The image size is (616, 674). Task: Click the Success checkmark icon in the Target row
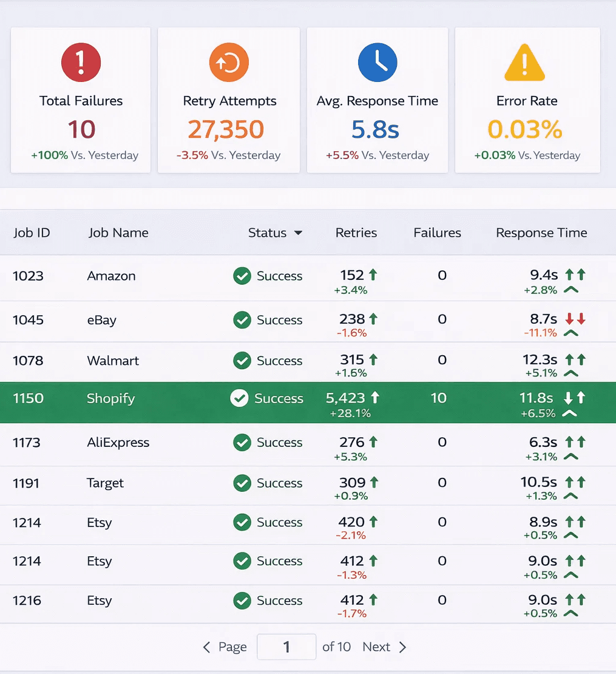[x=242, y=483]
